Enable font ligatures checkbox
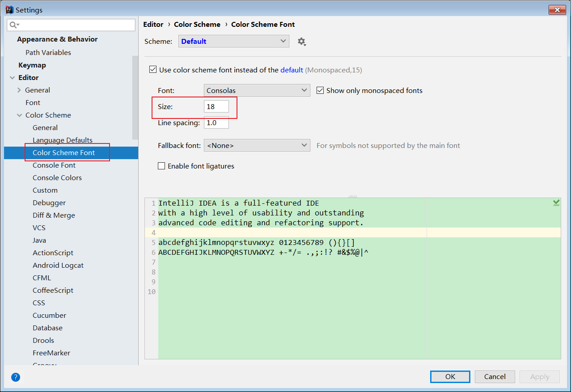571x392 pixels. click(162, 166)
